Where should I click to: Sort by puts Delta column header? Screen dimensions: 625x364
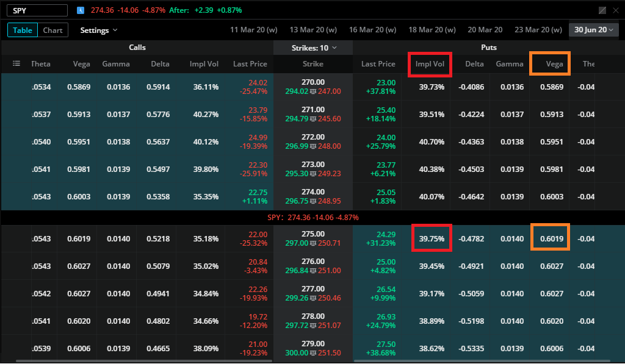click(x=474, y=64)
